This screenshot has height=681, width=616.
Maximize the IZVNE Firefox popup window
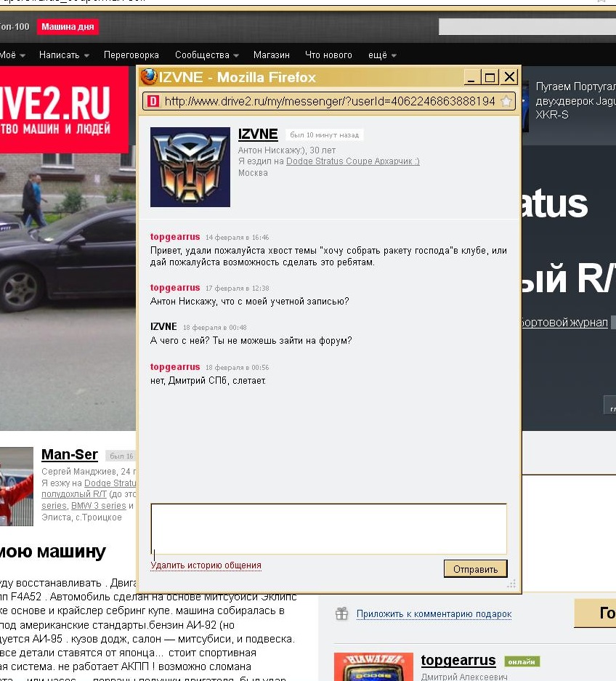click(x=490, y=77)
